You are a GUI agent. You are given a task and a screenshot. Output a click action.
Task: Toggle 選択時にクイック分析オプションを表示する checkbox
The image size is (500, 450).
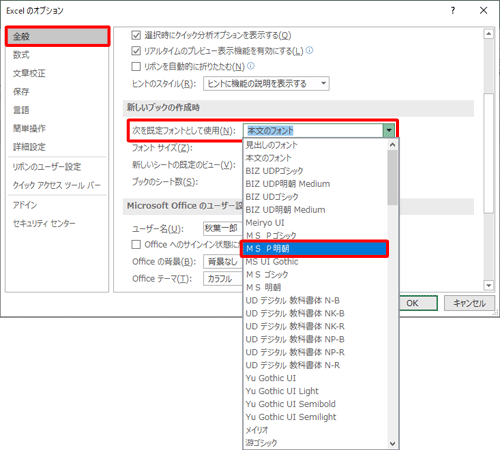click(136, 35)
